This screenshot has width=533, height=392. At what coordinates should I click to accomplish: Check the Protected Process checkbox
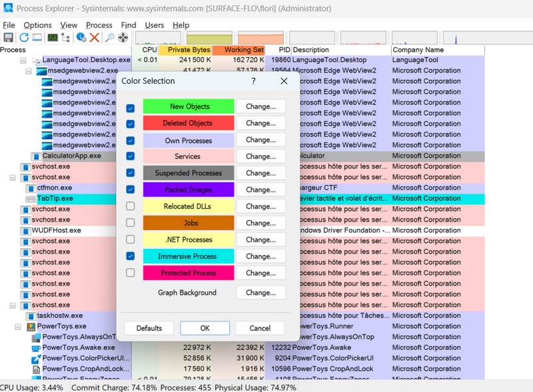[x=131, y=273]
